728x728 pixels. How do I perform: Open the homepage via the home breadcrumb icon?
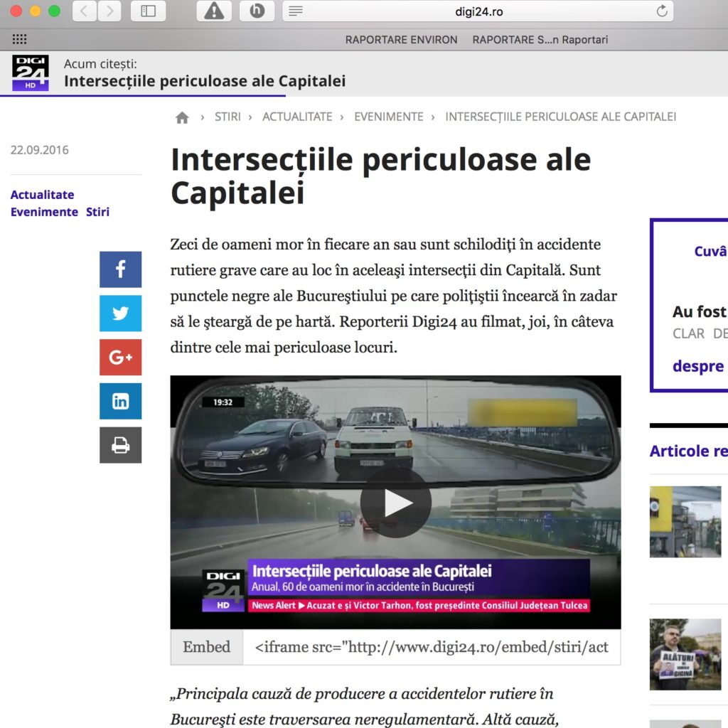[182, 117]
